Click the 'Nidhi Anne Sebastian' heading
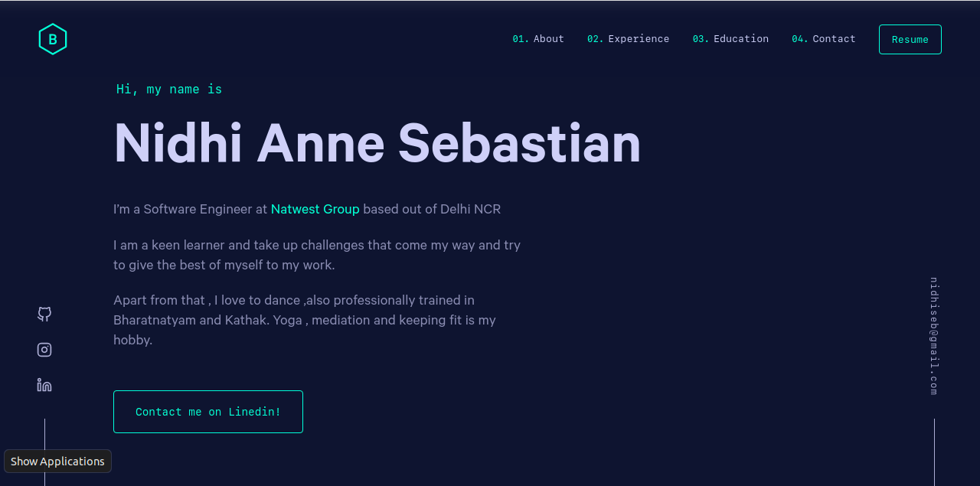The image size is (980, 486). (x=377, y=143)
